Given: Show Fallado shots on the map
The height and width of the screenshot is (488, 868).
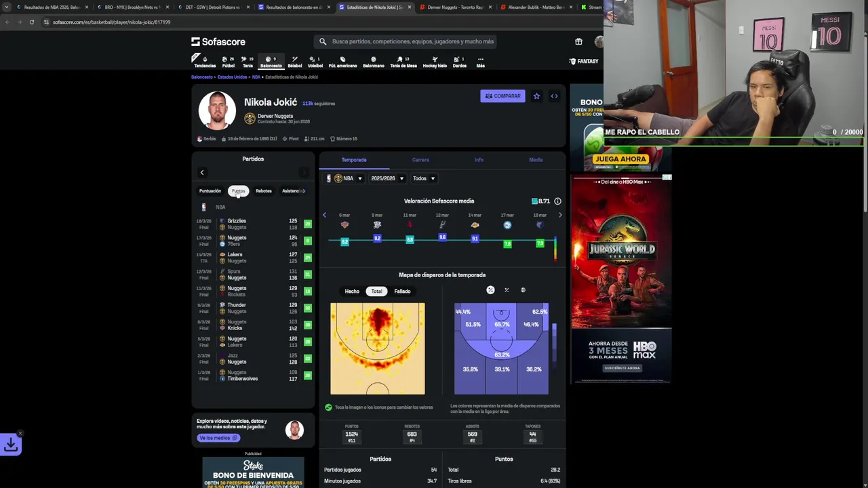Looking at the screenshot, I should click(x=402, y=291).
